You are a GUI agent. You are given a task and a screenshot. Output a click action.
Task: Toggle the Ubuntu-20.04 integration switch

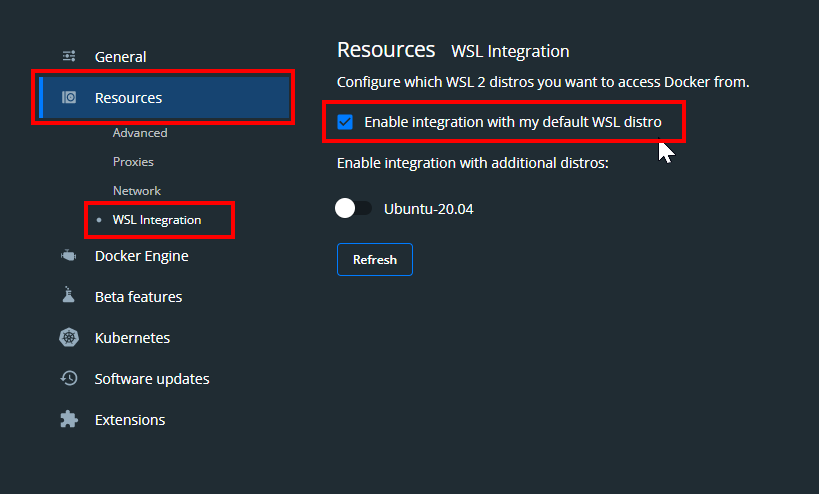tap(354, 208)
